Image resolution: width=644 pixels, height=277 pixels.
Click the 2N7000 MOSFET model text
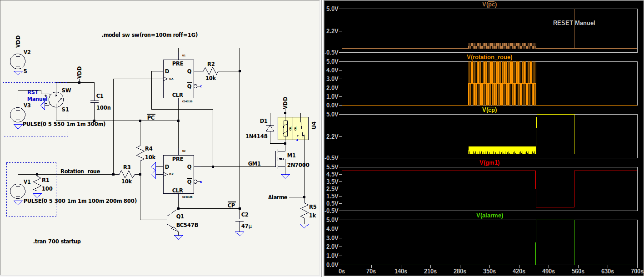tap(298, 165)
